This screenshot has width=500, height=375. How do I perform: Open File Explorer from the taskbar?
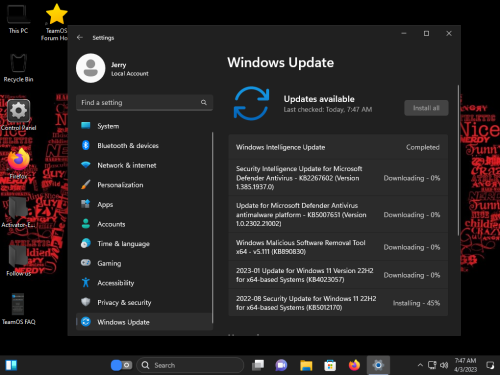coord(306,365)
